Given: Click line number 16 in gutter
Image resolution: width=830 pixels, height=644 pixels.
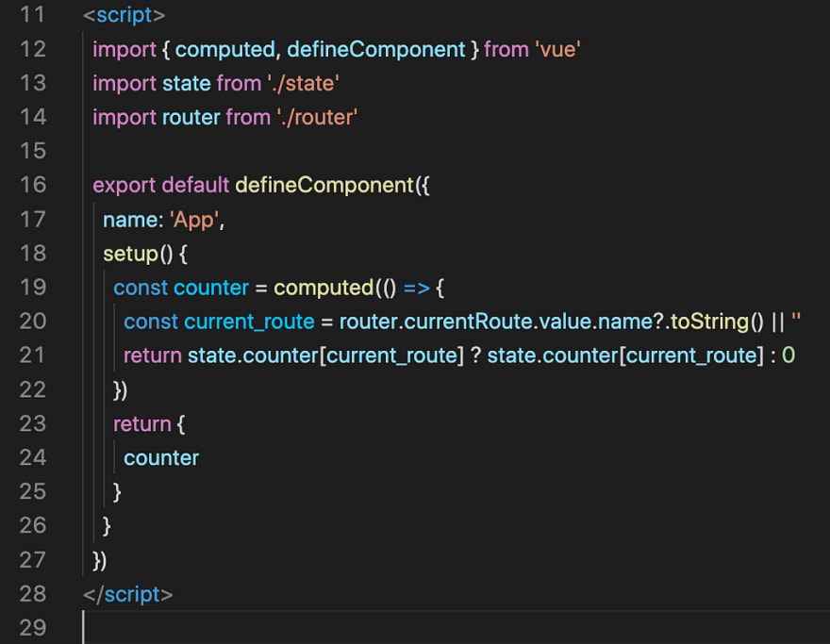Looking at the screenshot, I should [32, 185].
